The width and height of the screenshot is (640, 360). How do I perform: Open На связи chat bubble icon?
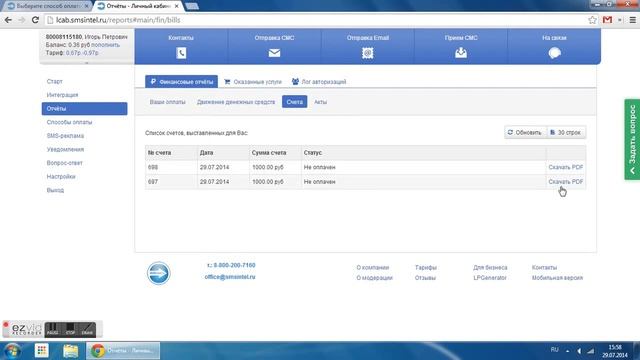(554, 53)
